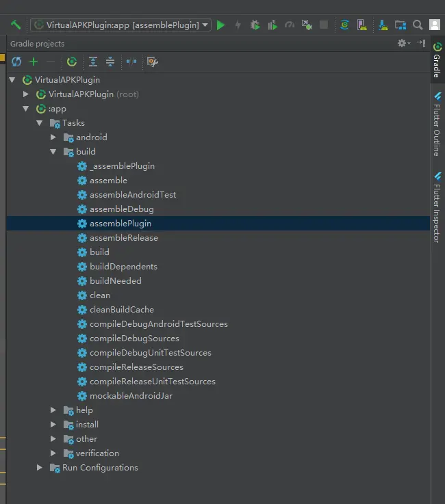
Task: Hide the Gradle projects panel
Action: [421, 43]
